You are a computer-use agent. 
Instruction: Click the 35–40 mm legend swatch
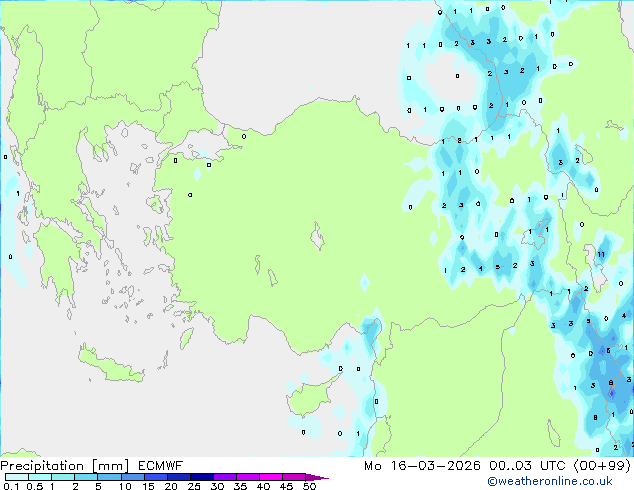pyautogui.click(x=248, y=477)
